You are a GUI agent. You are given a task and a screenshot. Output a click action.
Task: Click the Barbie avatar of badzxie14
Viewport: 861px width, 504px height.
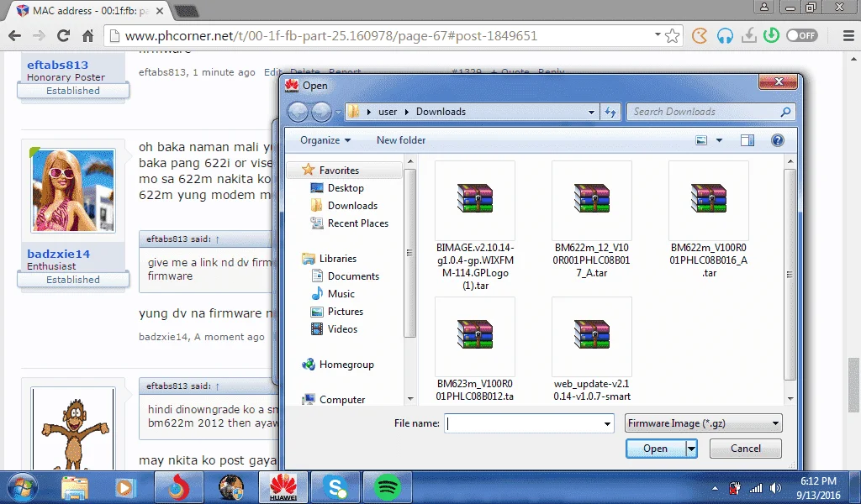coord(73,191)
